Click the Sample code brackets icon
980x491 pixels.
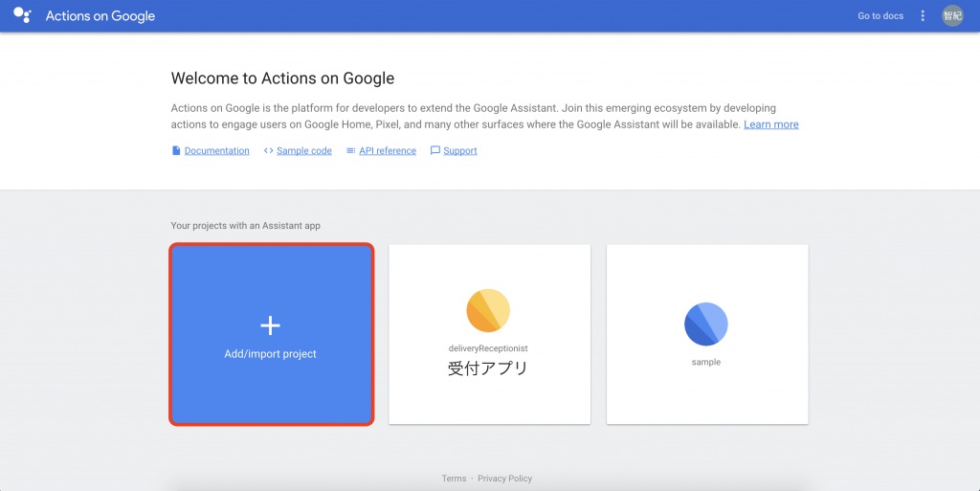click(x=268, y=150)
